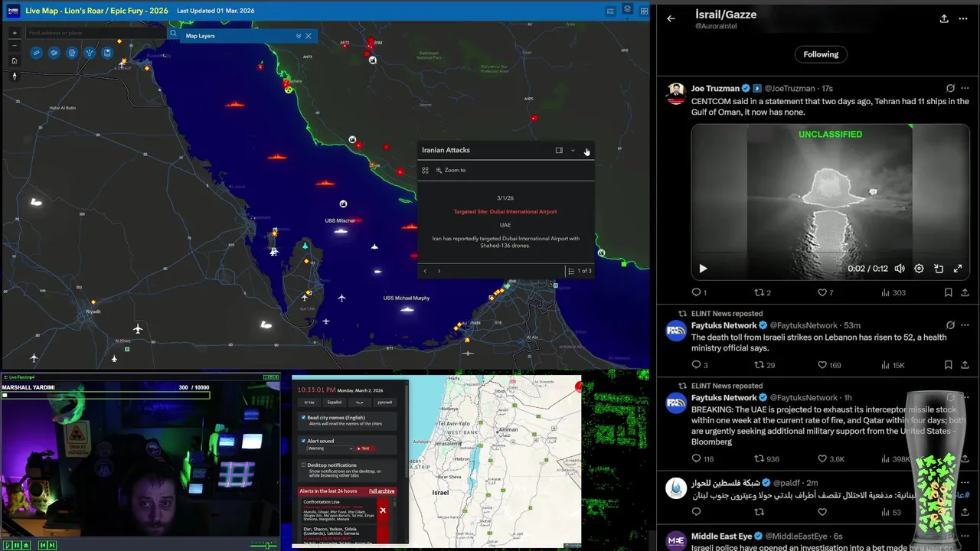Open the second round toolbar tool
The width and height of the screenshot is (980, 551).
pos(54,53)
